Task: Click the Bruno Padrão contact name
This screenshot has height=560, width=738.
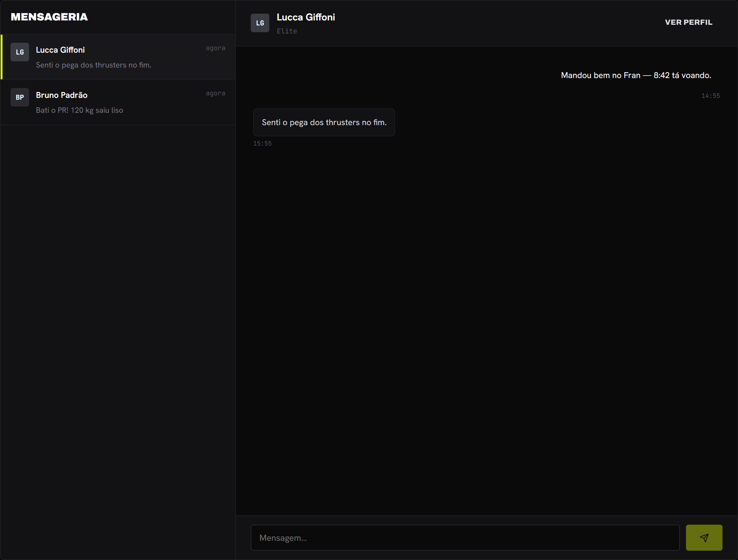Action: pos(62,95)
